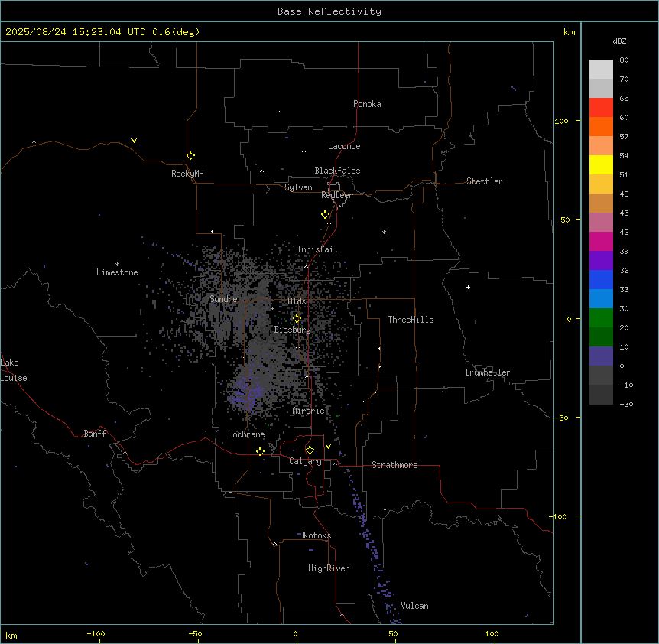Viewport: 659px width, 644px height.
Task: Click the yellow diamond marker above Calgary label
Action: [310, 450]
